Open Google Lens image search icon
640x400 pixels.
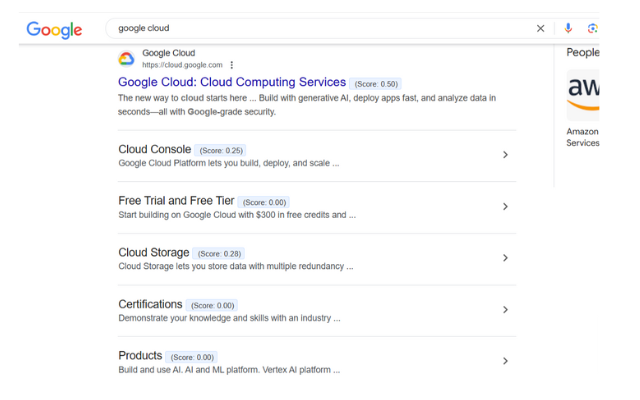[x=593, y=28]
